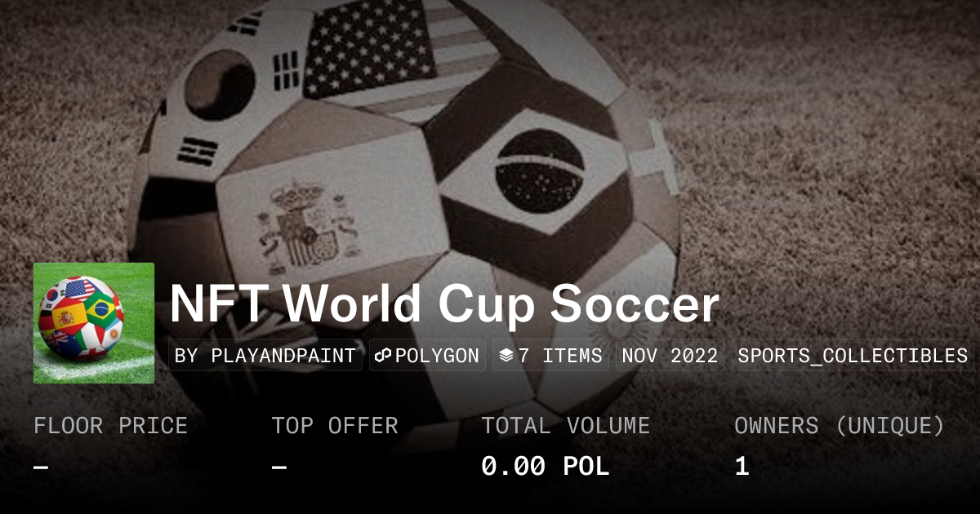Click the 7 ITEMS count label
Image resolution: width=980 pixels, height=514 pixels.
tap(560, 356)
